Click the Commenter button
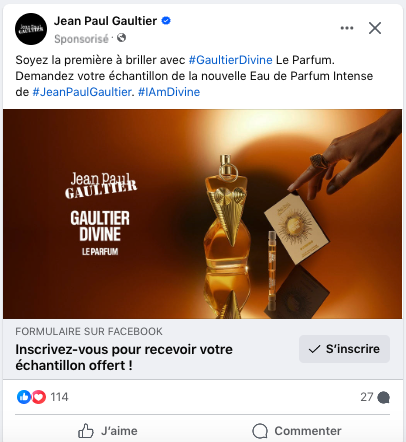 (297, 431)
